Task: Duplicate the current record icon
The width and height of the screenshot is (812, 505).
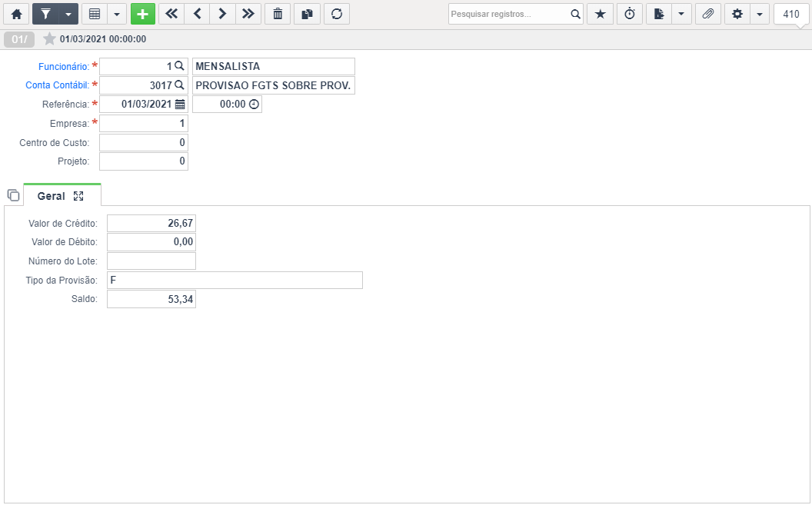Action: pyautogui.click(x=307, y=14)
